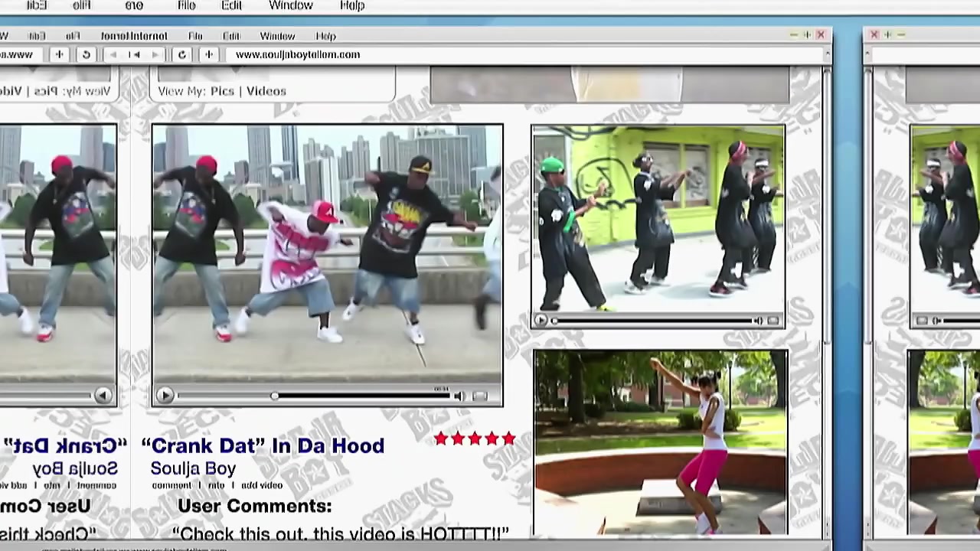This screenshot has height=551, width=980.
Task: Click the plus button of the right-hand window
Action: point(887,34)
